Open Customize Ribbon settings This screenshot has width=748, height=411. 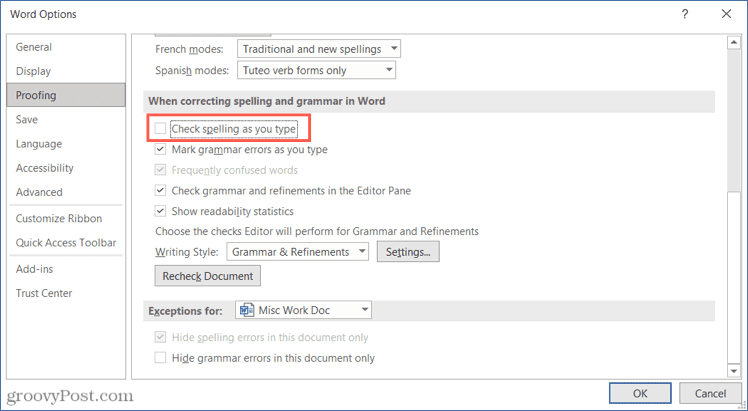click(x=66, y=218)
